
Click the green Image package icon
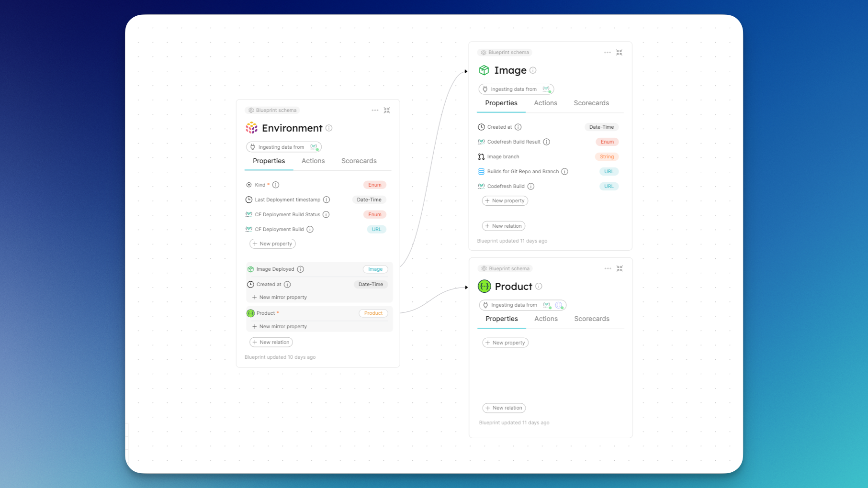tap(484, 70)
